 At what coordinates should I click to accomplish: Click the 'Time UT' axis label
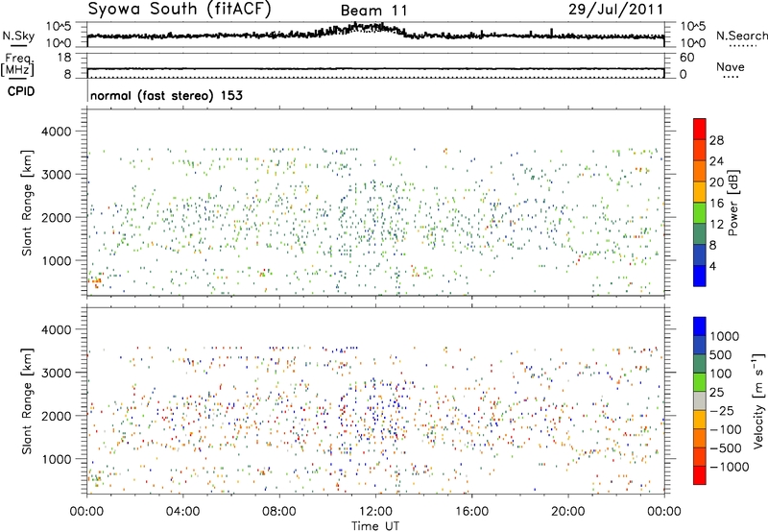pyautogui.click(x=375, y=525)
